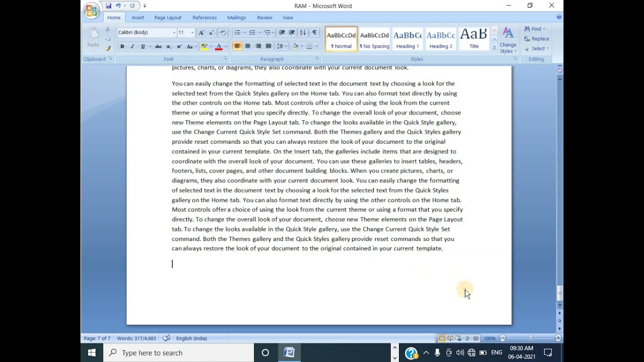Open the font color dropdown arrow

click(x=225, y=46)
